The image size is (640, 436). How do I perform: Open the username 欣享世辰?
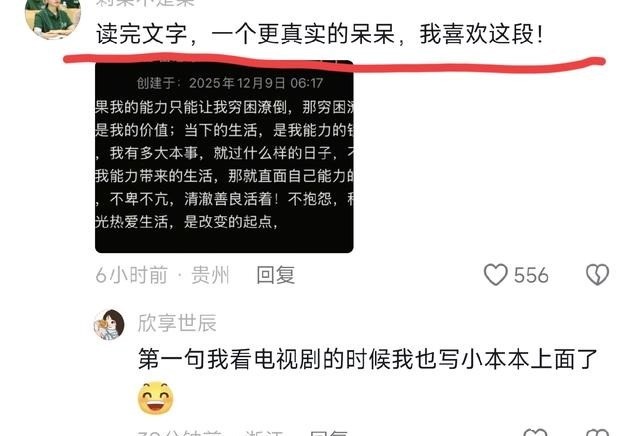point(177,323)
